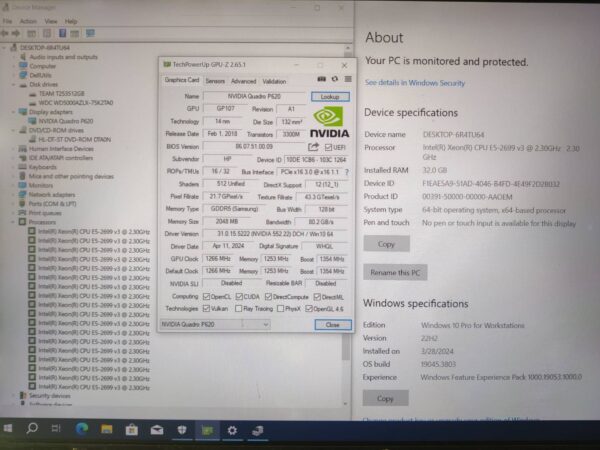Toggle the OpenGL 4.6 checkbox
600x450 pixels.
309,308
